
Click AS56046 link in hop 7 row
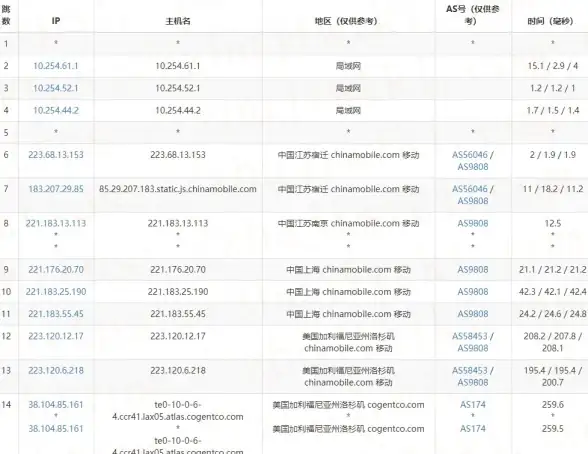point(470,189)
